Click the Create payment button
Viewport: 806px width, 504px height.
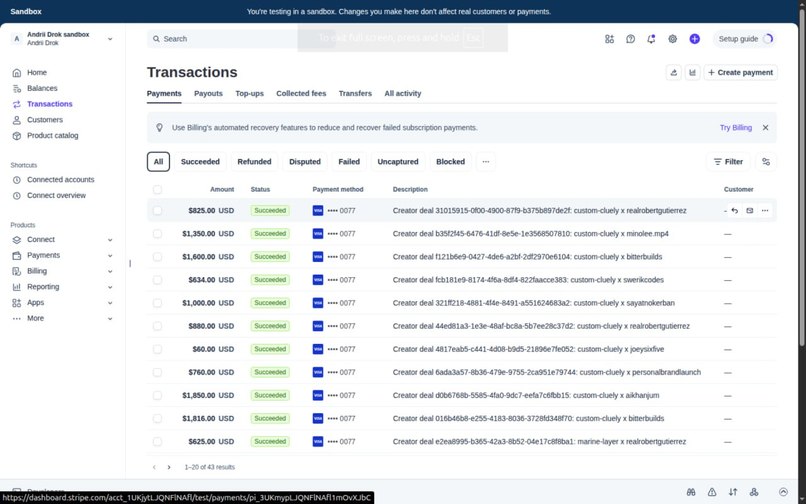point(740,73)
